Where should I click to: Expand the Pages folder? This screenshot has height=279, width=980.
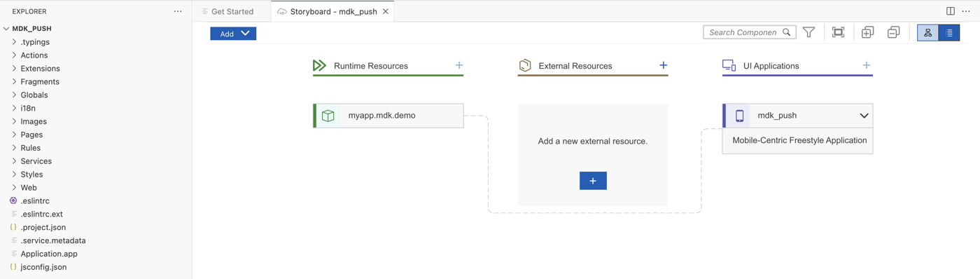pos(14,135)
